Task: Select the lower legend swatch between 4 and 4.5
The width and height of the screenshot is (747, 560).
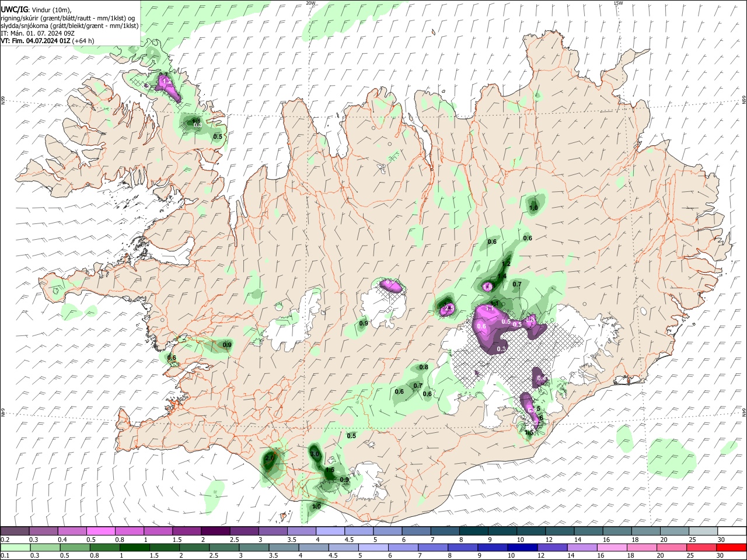Action: [313, 548]
